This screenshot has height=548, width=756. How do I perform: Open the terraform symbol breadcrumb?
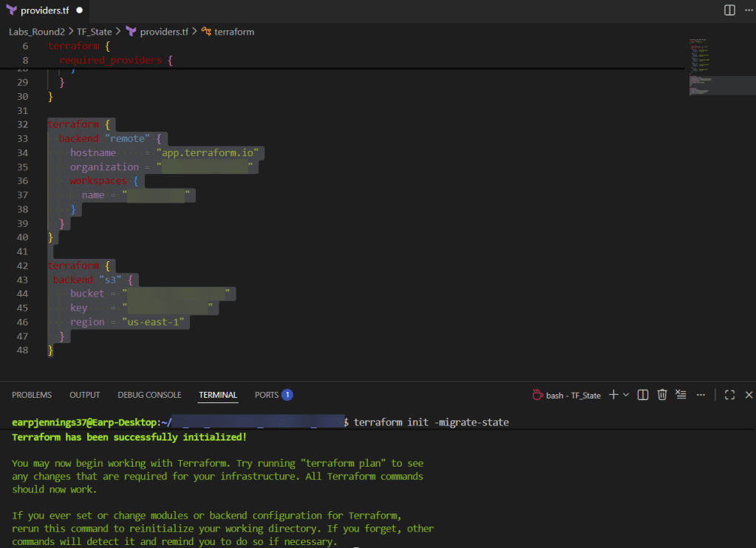pos(234,32)
